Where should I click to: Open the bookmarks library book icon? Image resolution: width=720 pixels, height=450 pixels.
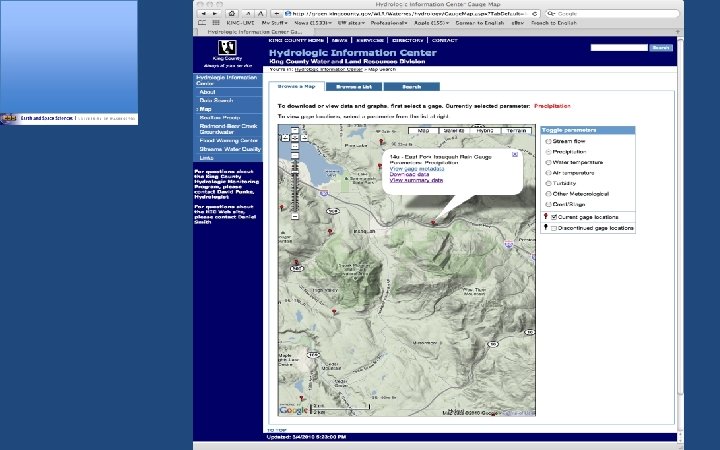[x=202, y=22]
